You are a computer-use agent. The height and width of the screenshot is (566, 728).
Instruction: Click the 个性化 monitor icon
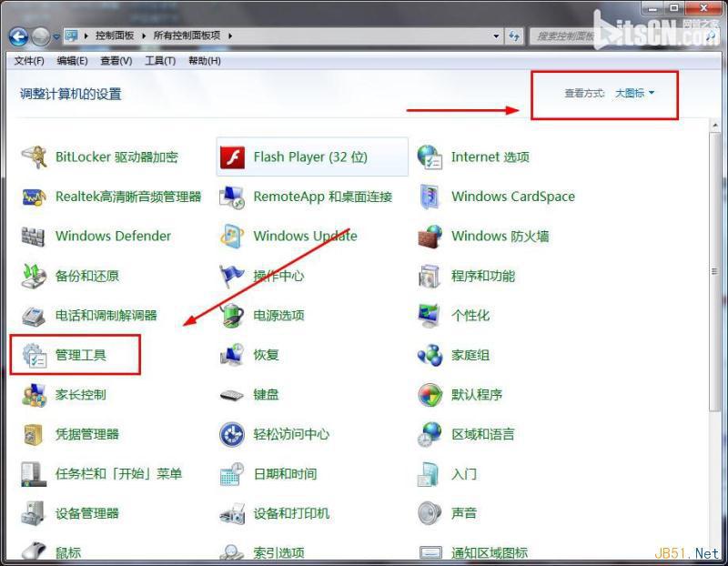click(430, 316)
